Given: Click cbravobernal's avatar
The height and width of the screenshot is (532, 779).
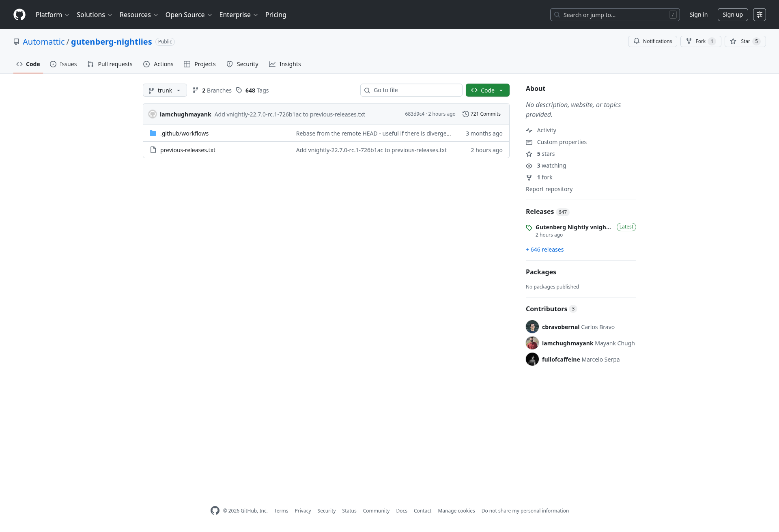Looking at the screenshot, I should [532, 327].
